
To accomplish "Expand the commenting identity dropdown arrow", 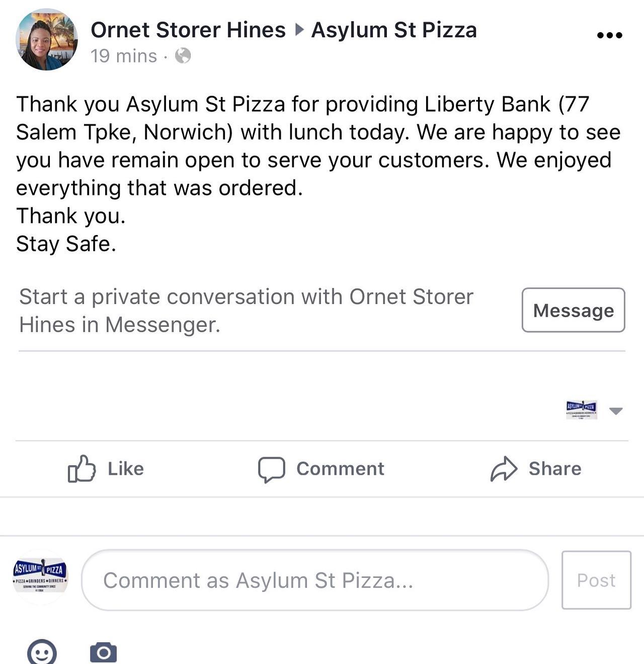I will tap(616, 411).
